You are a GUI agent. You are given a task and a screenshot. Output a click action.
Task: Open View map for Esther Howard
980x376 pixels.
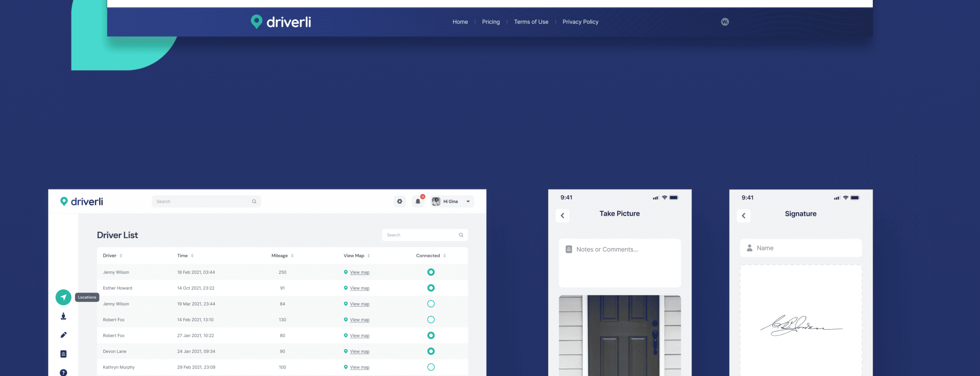pos(359,288)
